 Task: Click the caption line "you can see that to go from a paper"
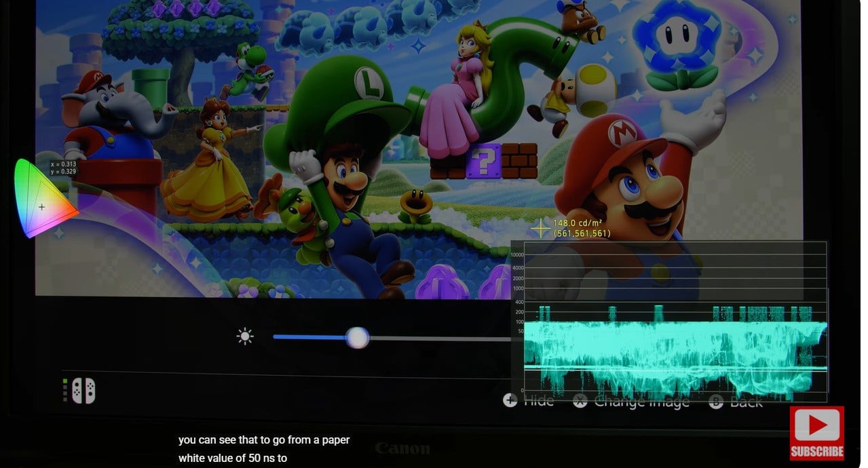point(264,440)
